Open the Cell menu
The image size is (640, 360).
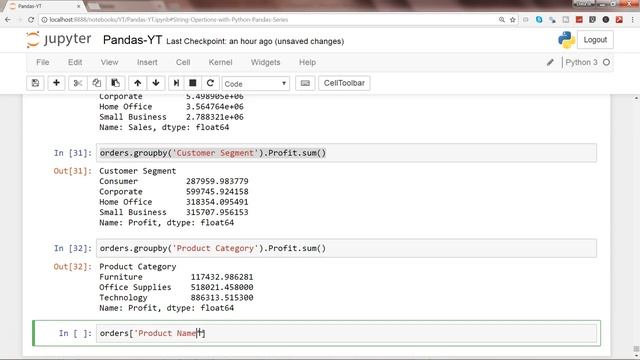tap(183, 62)
